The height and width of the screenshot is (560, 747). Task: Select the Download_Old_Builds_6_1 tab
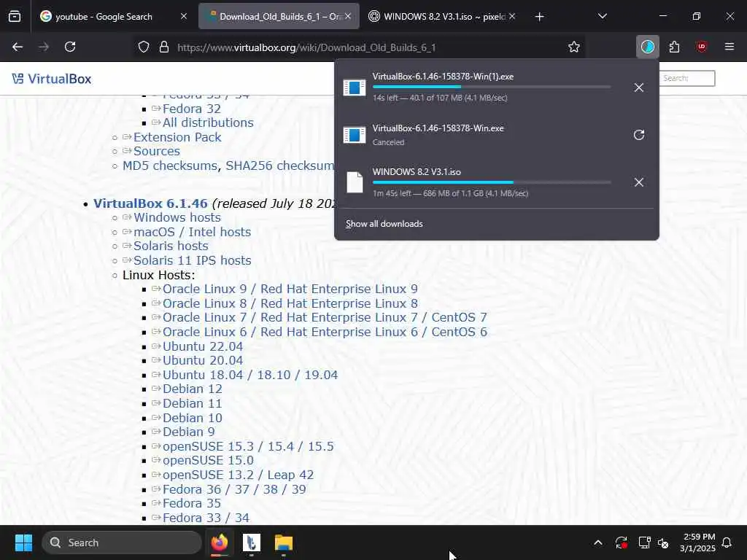click(279, 17)
